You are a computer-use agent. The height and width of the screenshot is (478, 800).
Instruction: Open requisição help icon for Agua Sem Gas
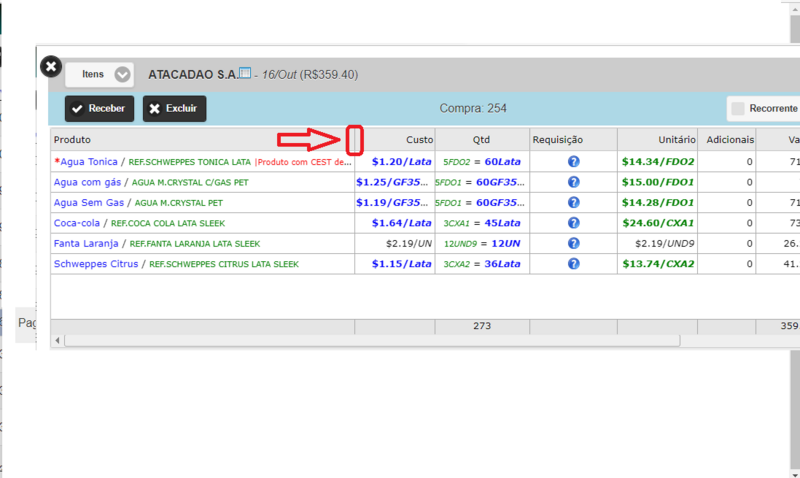point(573,203)
